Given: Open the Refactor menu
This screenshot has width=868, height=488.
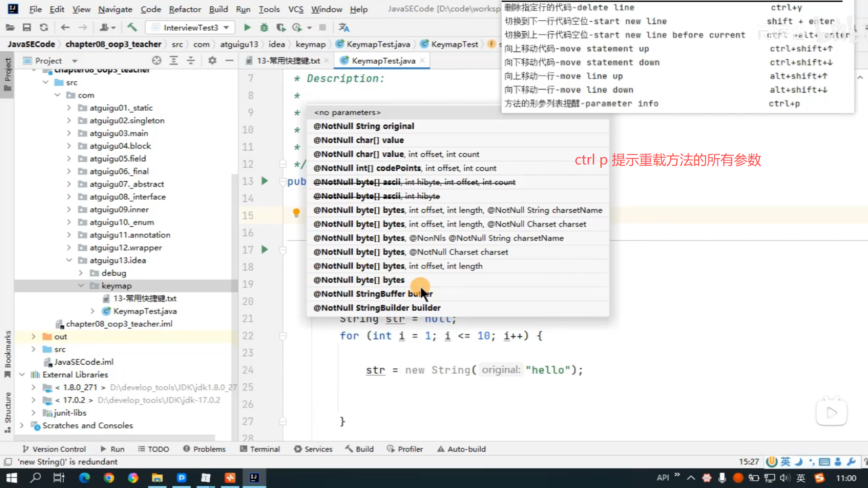Looking at the screenshot, I should click(184, 9).
